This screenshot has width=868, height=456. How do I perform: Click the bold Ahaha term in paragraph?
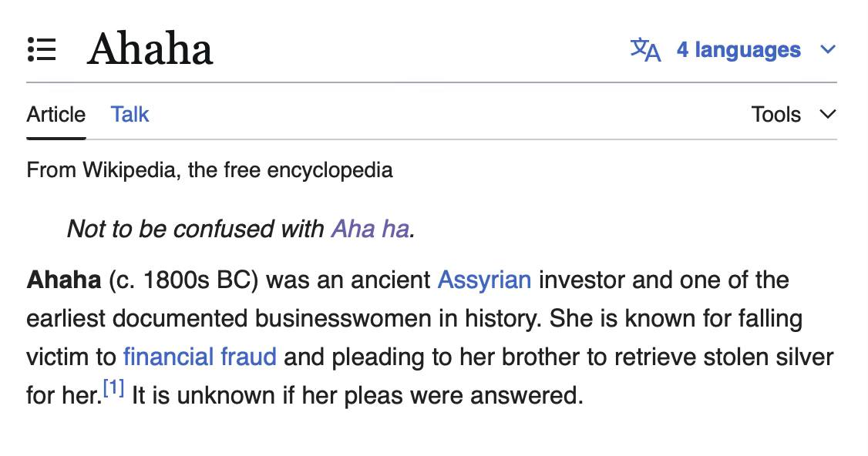[64, 279]
